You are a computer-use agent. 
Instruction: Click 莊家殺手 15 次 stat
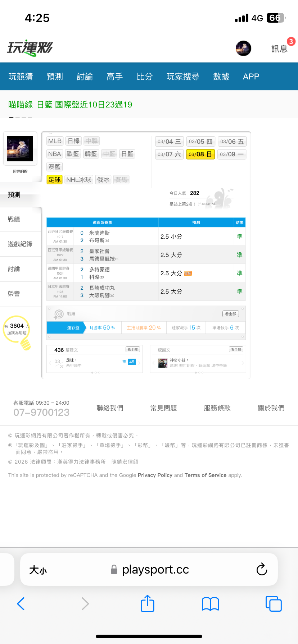point(186,327)
